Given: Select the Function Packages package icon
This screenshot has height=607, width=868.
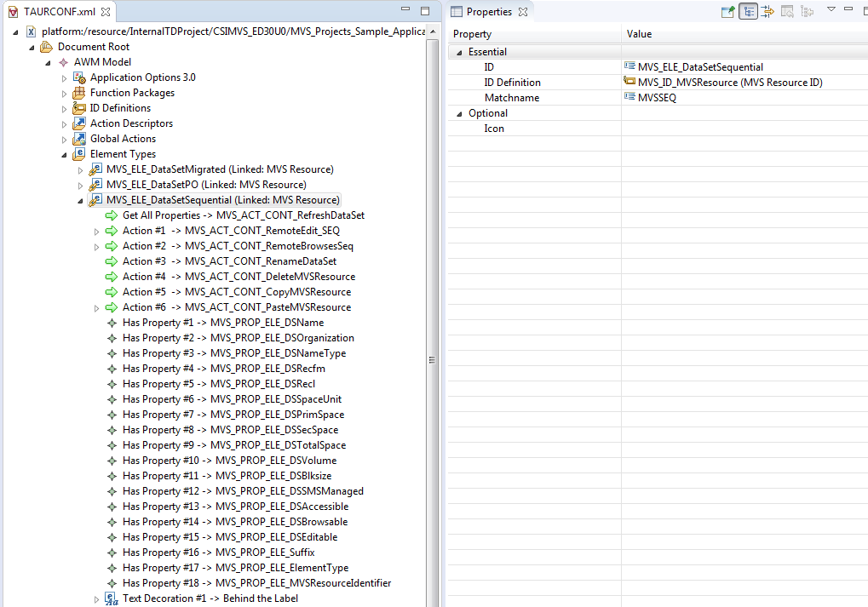Looking at the screenshot, I should point(78,92).
